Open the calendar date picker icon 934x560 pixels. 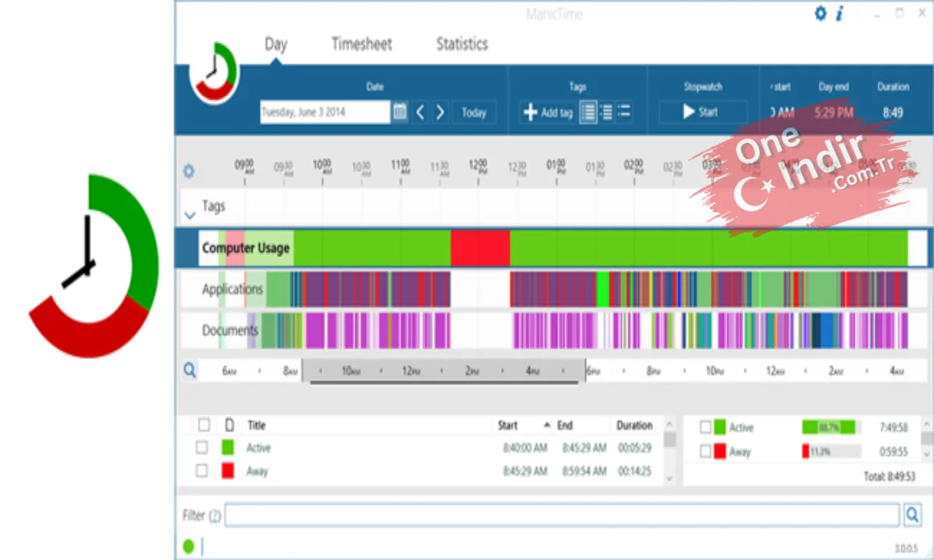coord(399,112)
